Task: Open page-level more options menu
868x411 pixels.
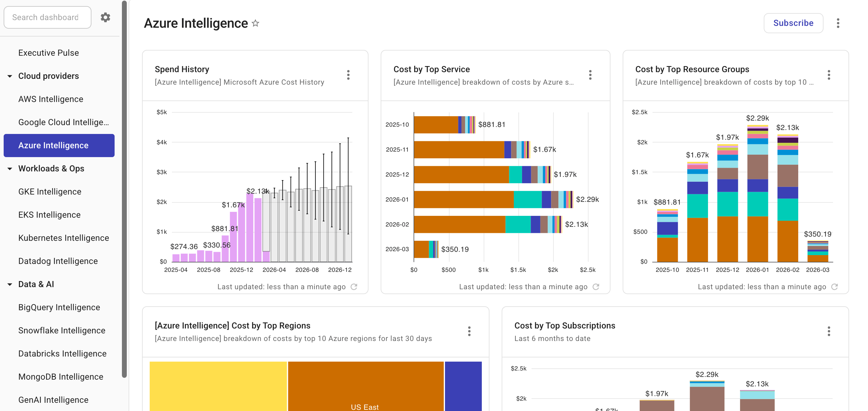Action: (x=838, y=23)
